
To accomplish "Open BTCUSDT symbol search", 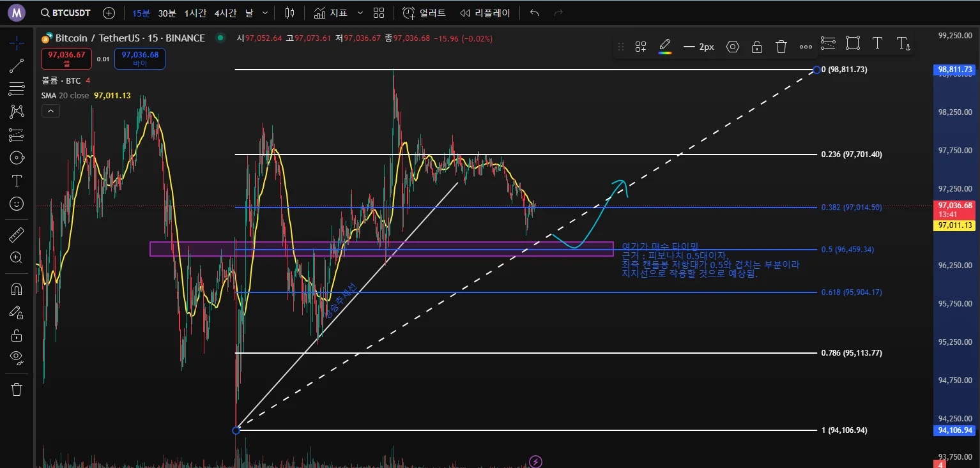I will click(66, 13).
